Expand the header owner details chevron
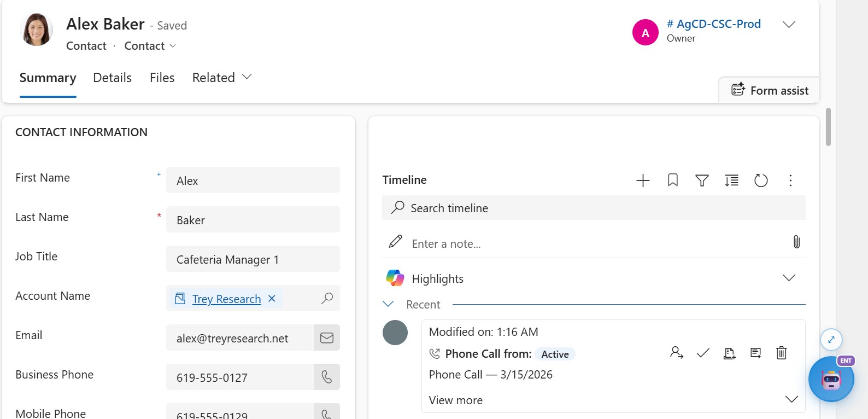 point(789,25)
